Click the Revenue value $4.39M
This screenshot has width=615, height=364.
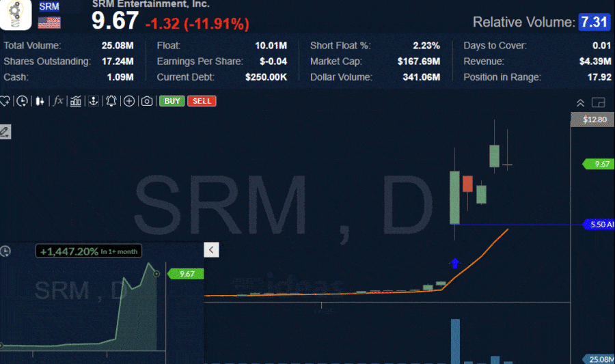pos(595,61)
